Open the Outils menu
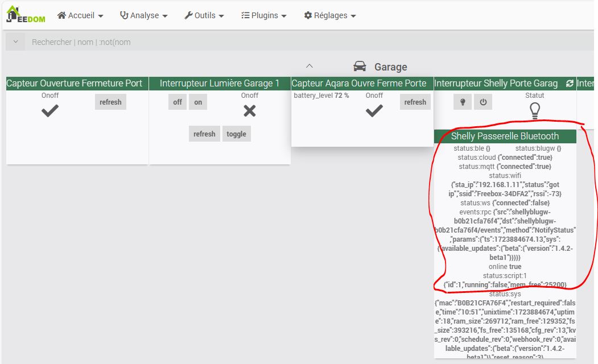 (x=204, y=15)
